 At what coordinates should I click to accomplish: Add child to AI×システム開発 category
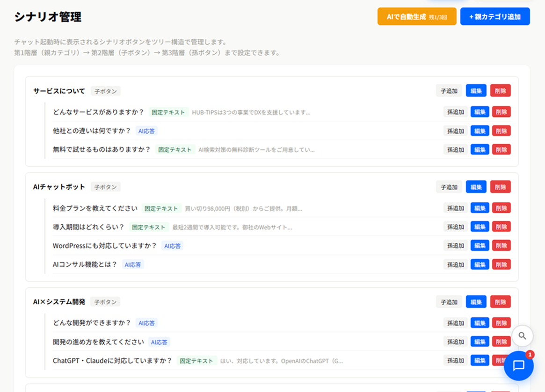coord(449,302)
